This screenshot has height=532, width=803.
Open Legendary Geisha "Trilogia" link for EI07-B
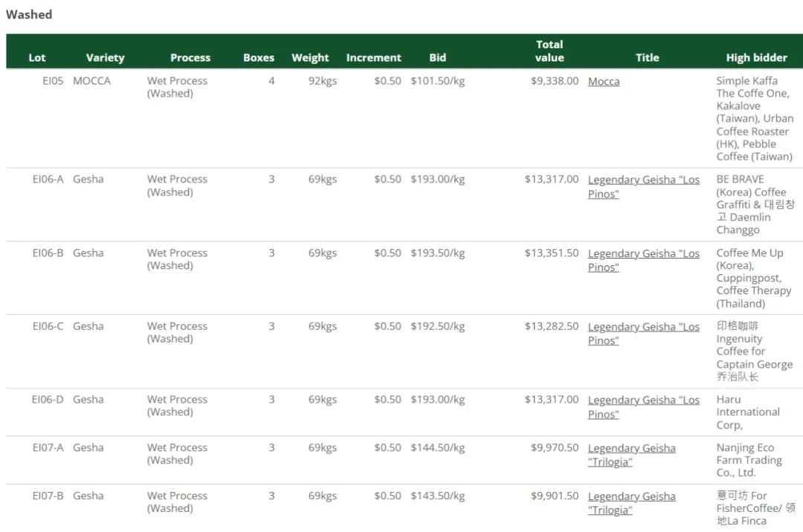631,503
